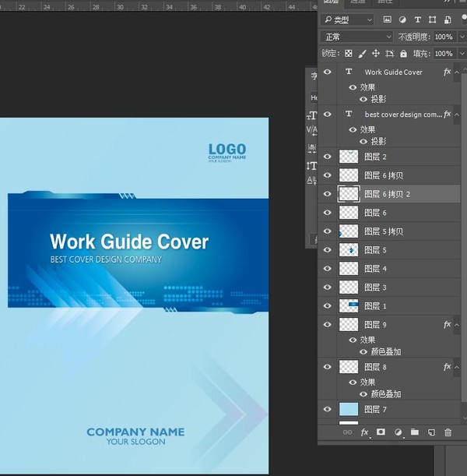467x476 pixels.
Task: Hide 图层 1 layer
Action: pyautogui.click(x=328, y=305)
